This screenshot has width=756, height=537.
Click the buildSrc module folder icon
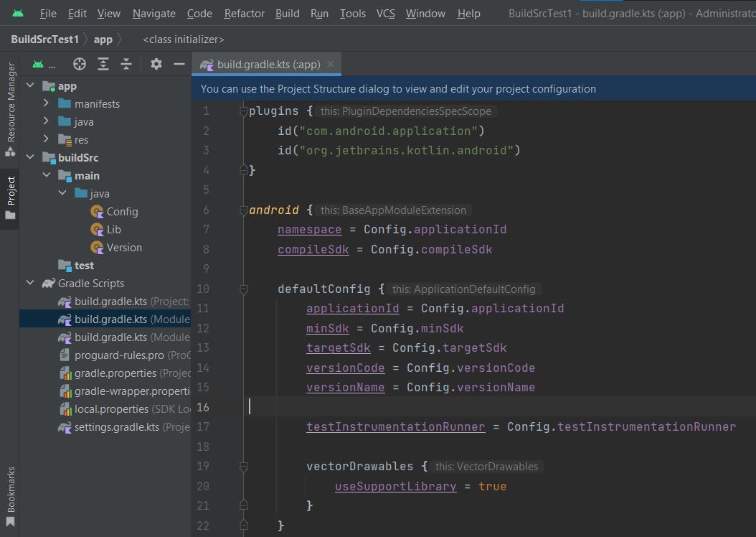(x=49, y=158)
